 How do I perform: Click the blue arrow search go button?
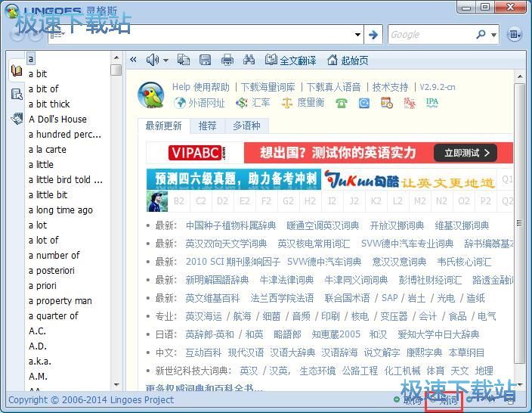(373, 34)
